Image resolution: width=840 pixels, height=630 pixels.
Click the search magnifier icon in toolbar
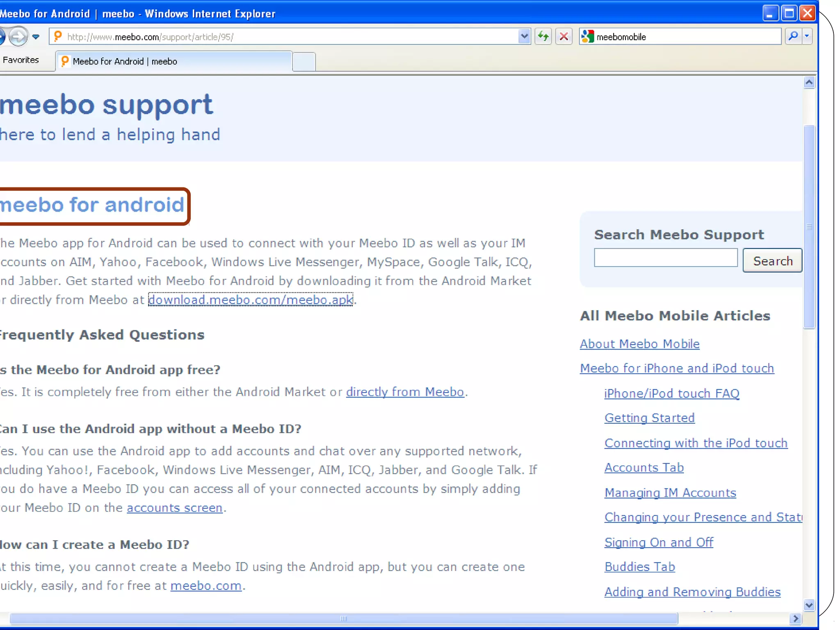[793, 37]
